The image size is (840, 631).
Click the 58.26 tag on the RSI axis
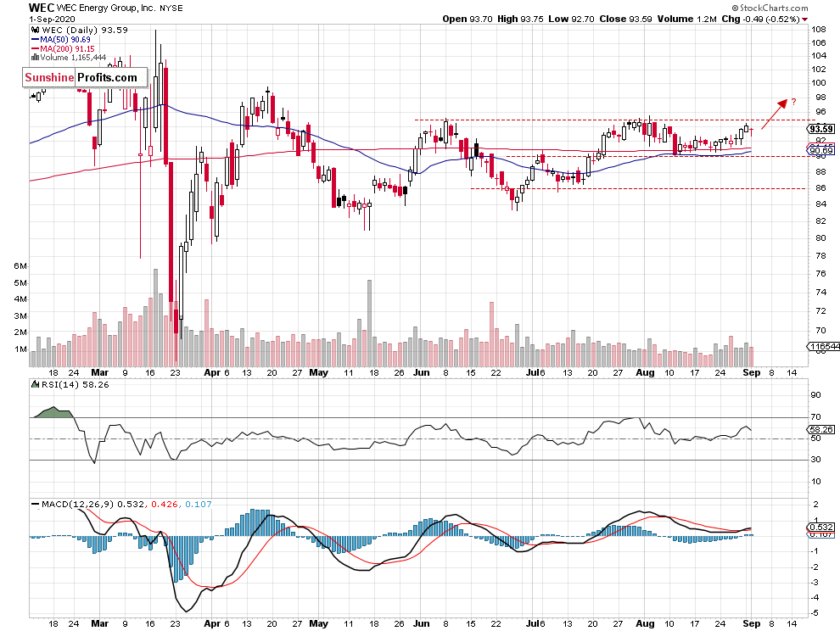(820, 430)
